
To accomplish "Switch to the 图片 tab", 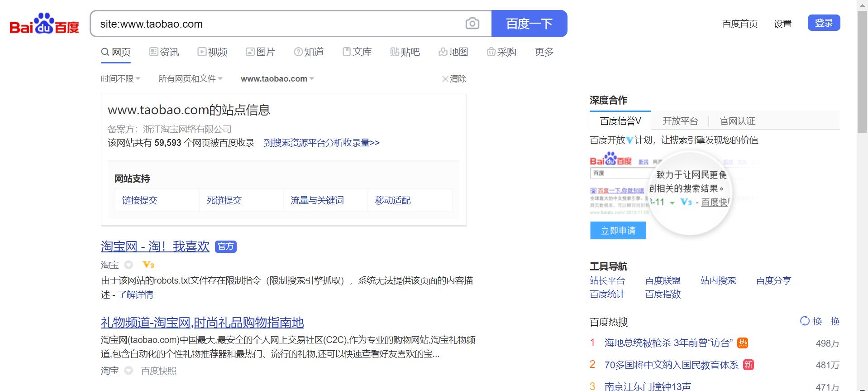I will pyautogui.click(x=260, y=52).
